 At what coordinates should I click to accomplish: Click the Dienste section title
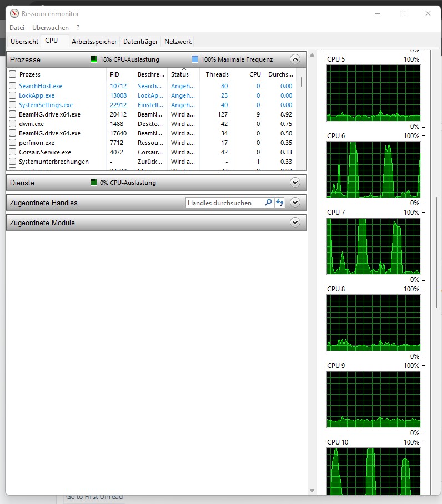(22, 183)
